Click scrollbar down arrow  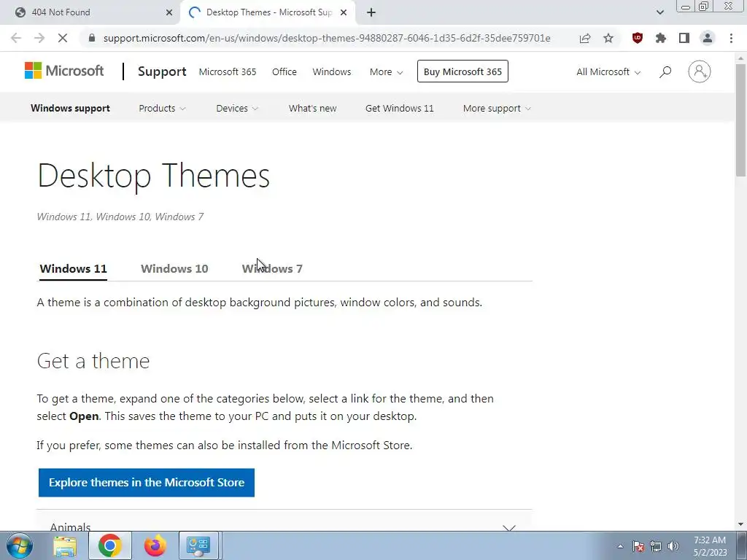pyautogui.click(x=741, y=524)
